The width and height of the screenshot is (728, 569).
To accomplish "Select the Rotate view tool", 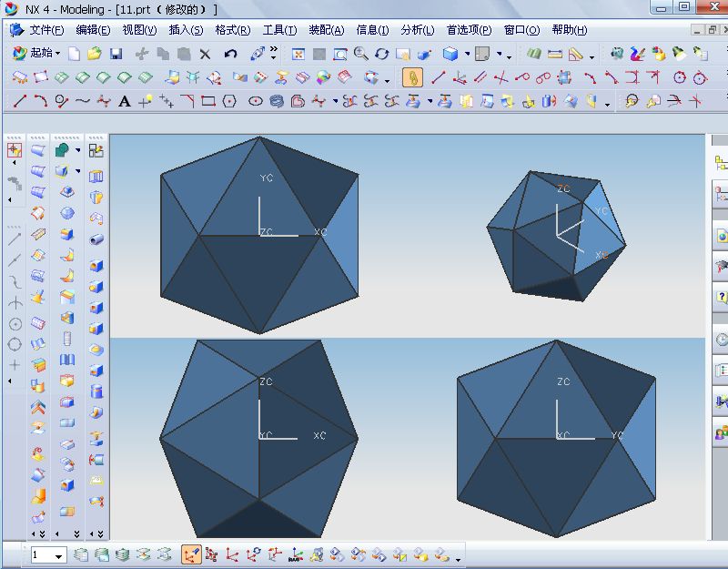I will point(381,54).
